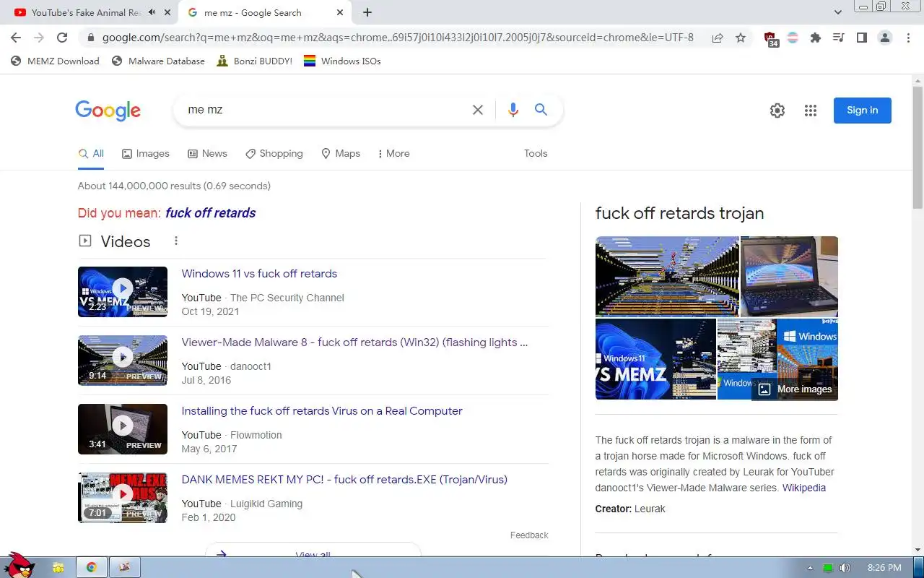
Task: Click the Did you mean suggestion link
Action: [211, 213]
